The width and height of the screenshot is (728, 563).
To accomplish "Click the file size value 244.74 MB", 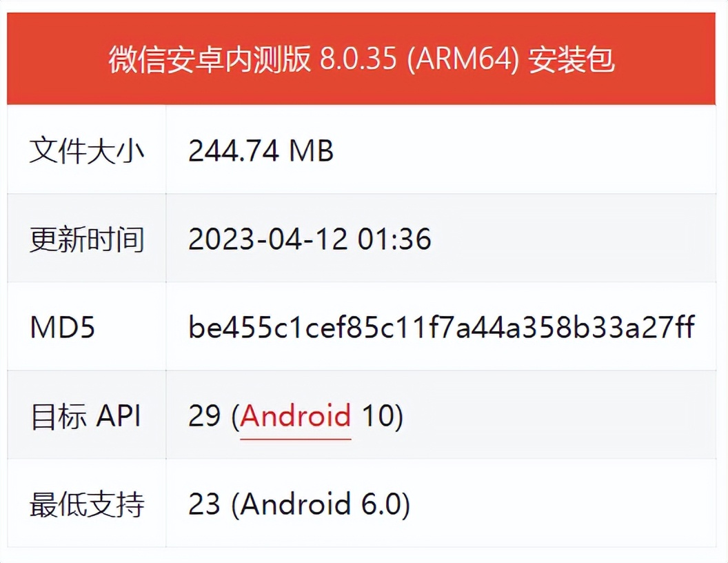I will pos(261,150).
